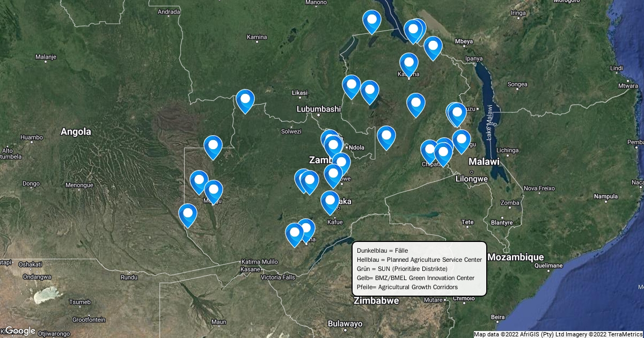This screenshot has width=644, height=338.
Task: Select the pin between Mbeya and Kasama
Action: pos(433,47)
